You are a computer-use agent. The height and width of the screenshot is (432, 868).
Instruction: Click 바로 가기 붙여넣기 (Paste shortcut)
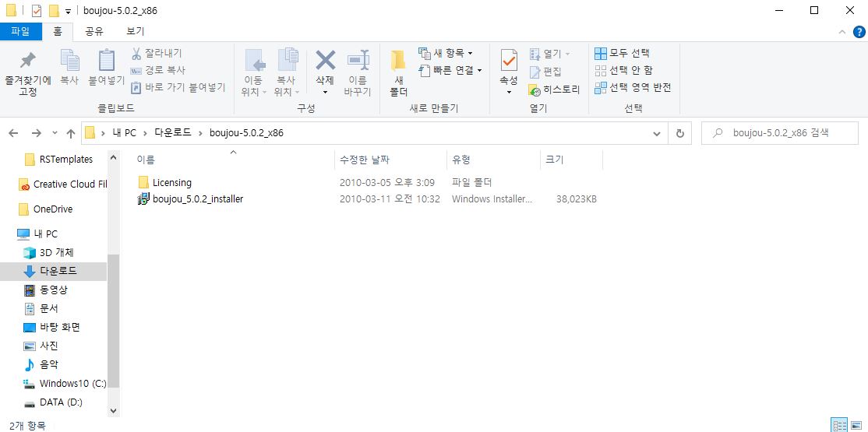point(178,87)
